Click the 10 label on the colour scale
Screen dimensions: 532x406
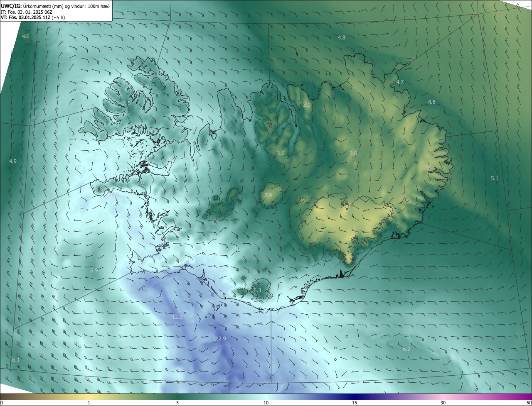click(x=266, y=403)
